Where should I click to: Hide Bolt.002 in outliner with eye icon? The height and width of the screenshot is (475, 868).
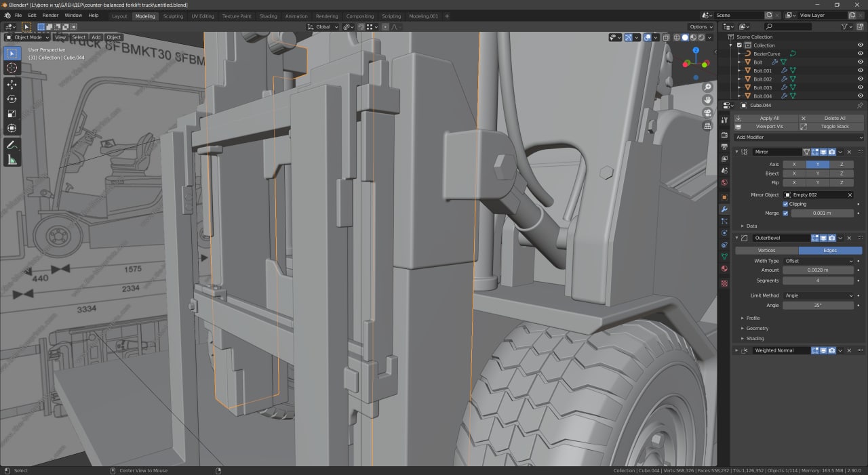860,79
